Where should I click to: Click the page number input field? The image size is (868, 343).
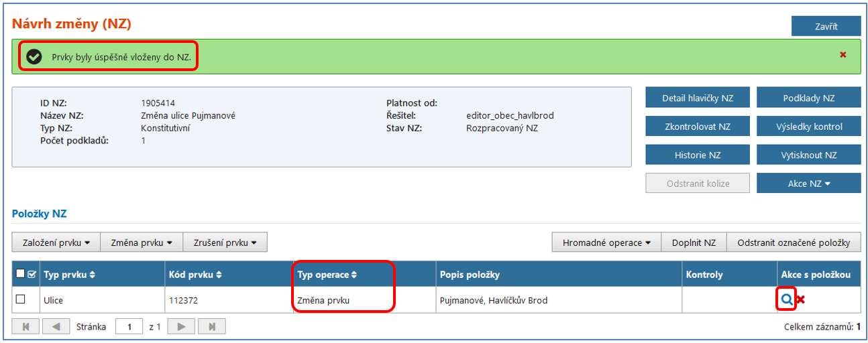pos(129,327)
